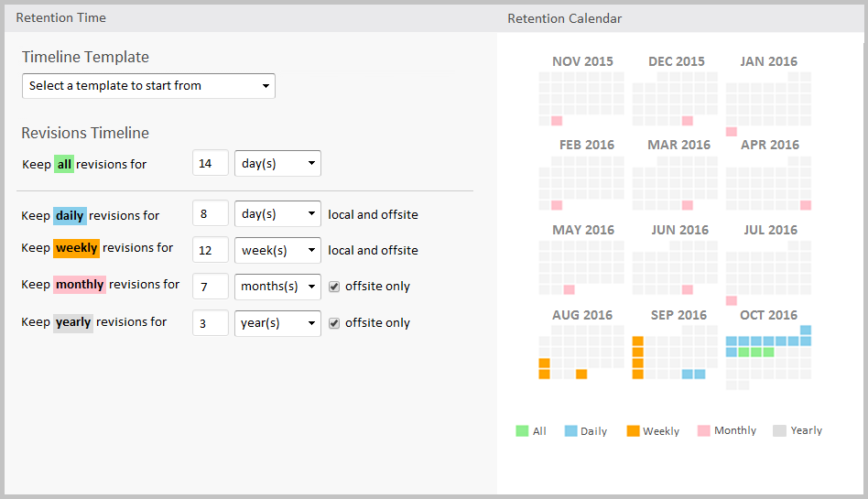The height and width of the screenshot is (499, 868).
Task: Open the yearly revisions year(s) dropdown
Action: click(277, 323)
